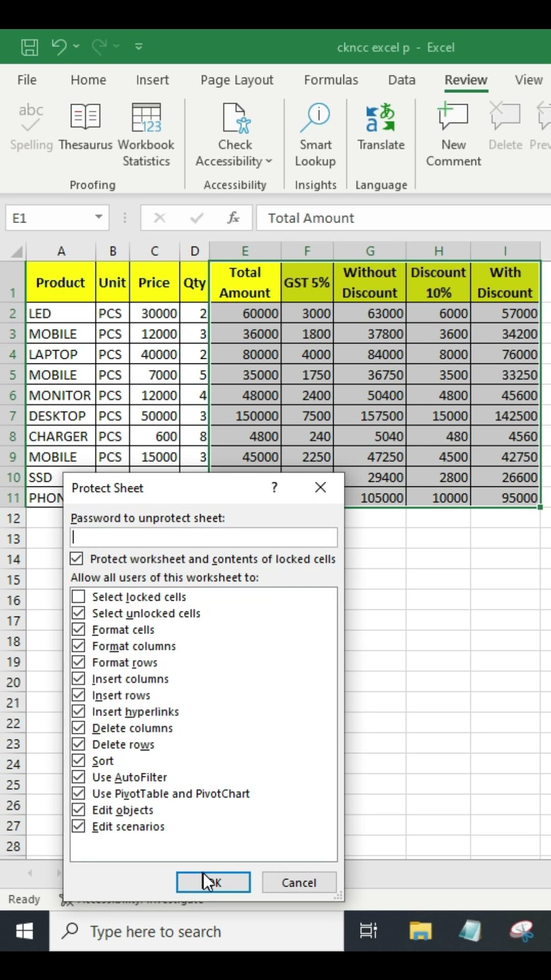
Task: Expand the Name Box dropdown
Action: [98, 217]
